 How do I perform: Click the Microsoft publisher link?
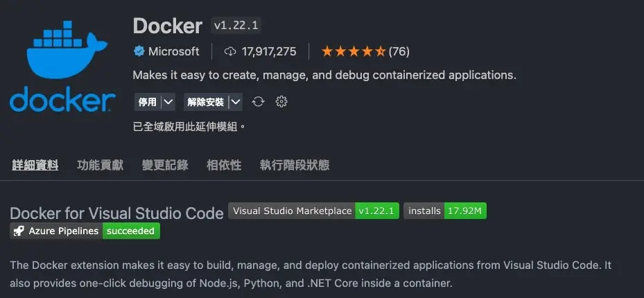173,51
